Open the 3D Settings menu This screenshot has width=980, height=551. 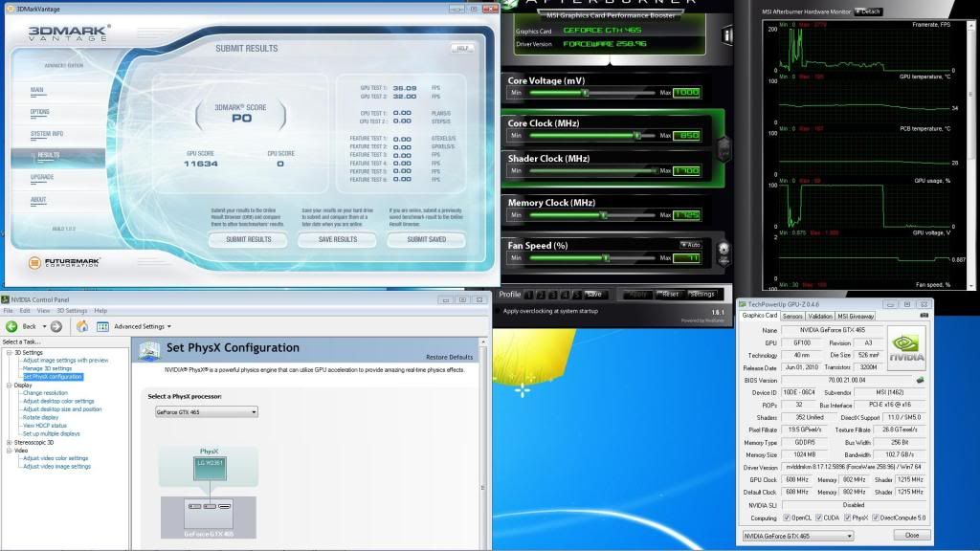pos(72,311)
